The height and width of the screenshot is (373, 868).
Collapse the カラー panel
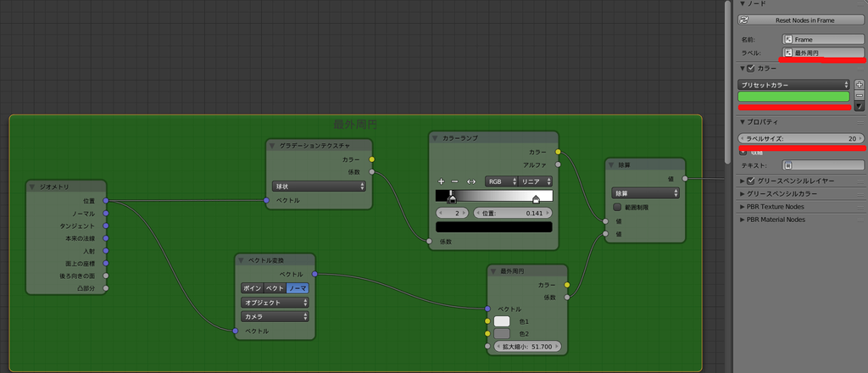(743, 69)
